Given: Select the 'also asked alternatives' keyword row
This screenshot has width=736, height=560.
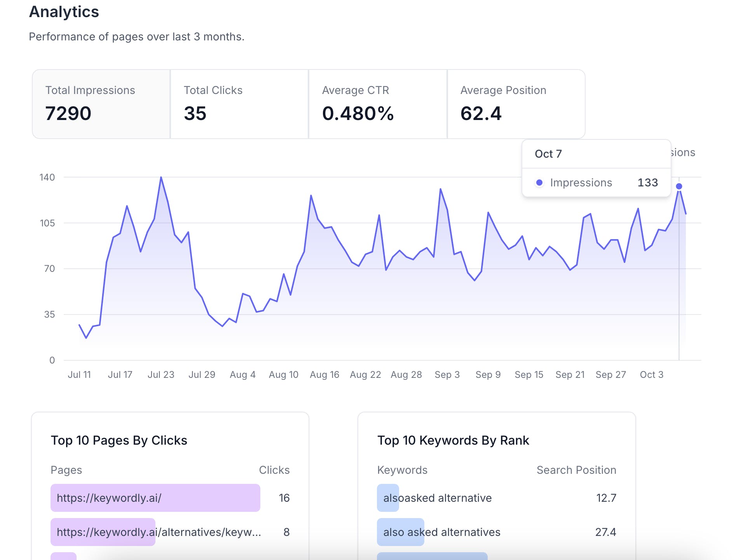Looking at the screenshot, I should pos(497,532).
